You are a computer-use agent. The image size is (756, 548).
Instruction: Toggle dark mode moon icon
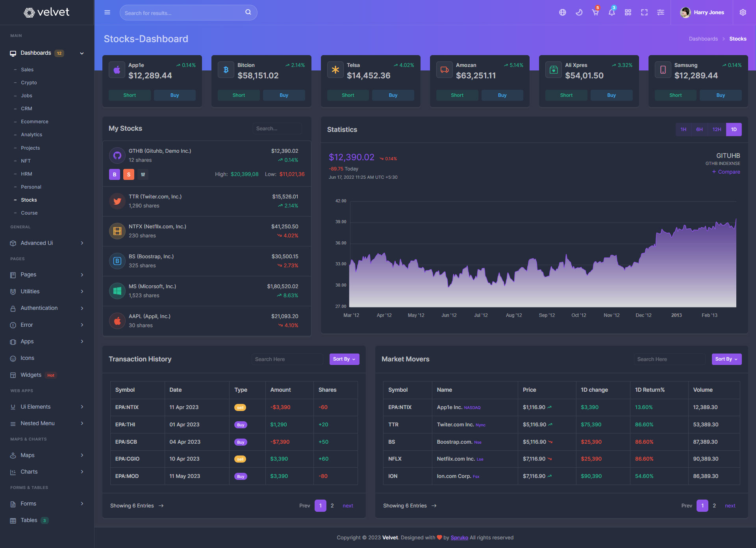[x=579, y=13]
